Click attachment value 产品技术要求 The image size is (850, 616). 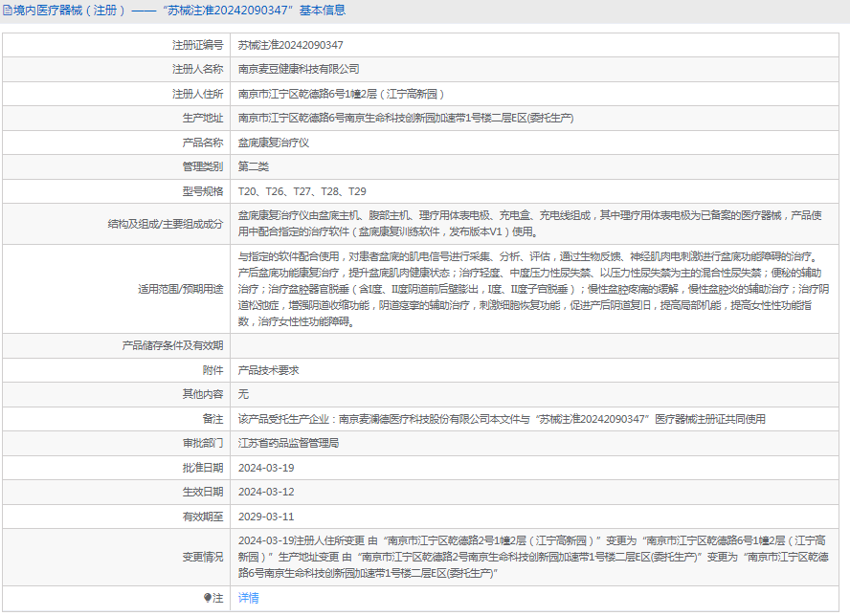pyautogui.click(x=268, y=370)
